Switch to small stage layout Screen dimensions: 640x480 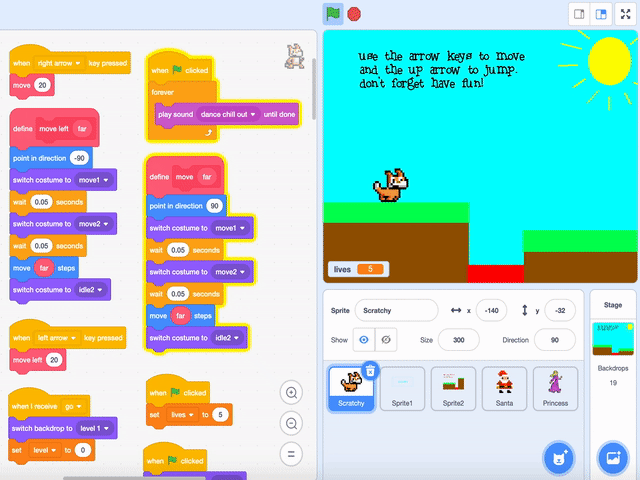point(578,14)
